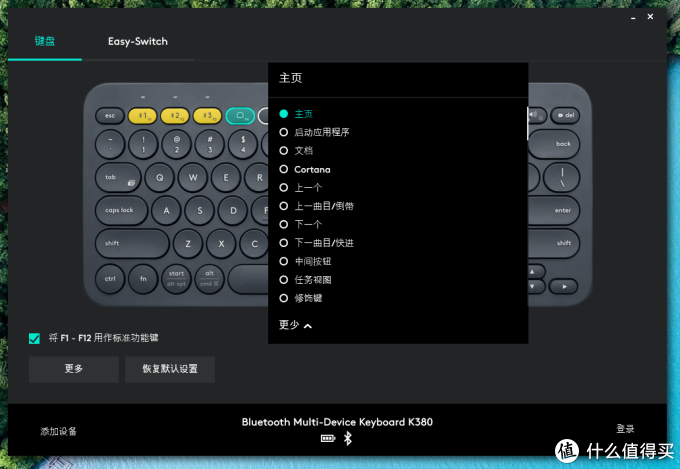Image resolution: width=680 pixels, height=469 pixels.
Task: Click the esc key on keyboard image
Action: [x=110, y=116]
